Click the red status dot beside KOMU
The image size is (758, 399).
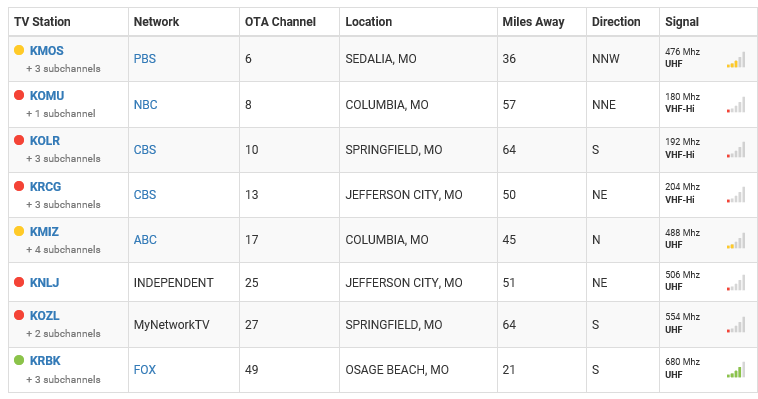pos(19,95)
